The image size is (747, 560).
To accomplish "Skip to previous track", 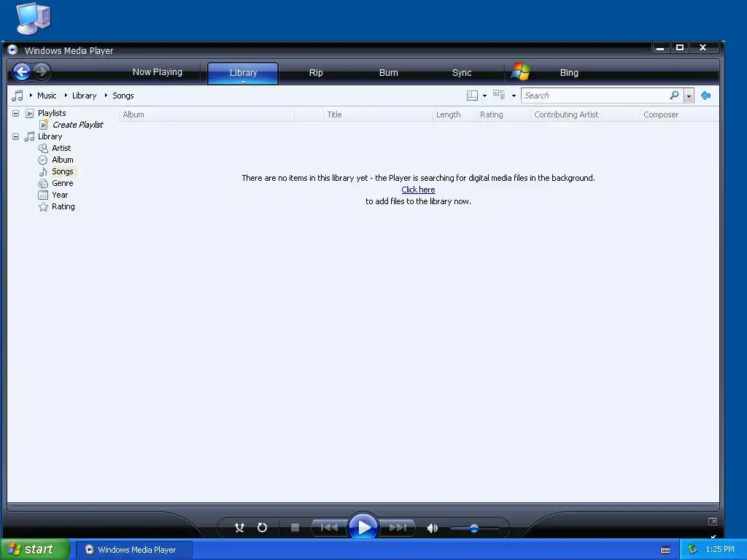I will [329, 528].
